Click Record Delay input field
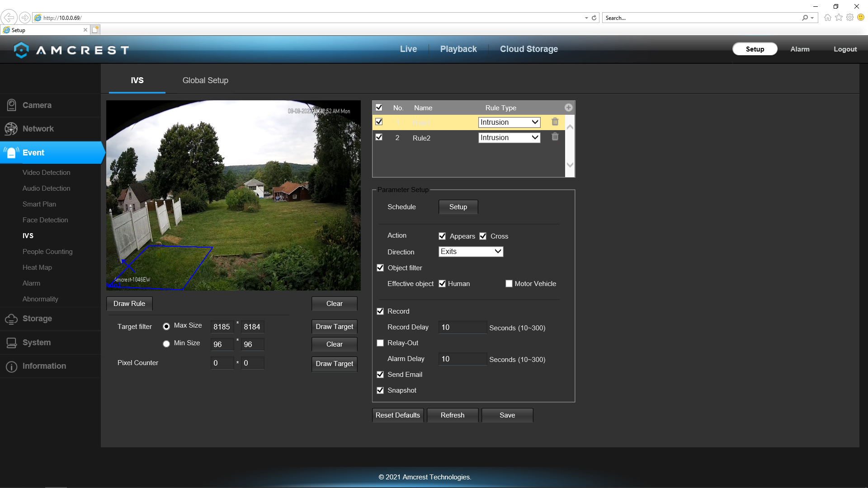This screenshot has width=868, height=488. [462, 328]
